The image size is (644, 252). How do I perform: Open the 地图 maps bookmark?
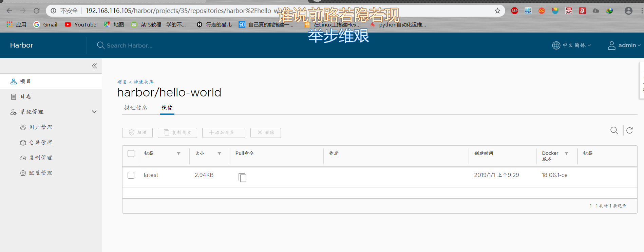[x=114, y=24]
